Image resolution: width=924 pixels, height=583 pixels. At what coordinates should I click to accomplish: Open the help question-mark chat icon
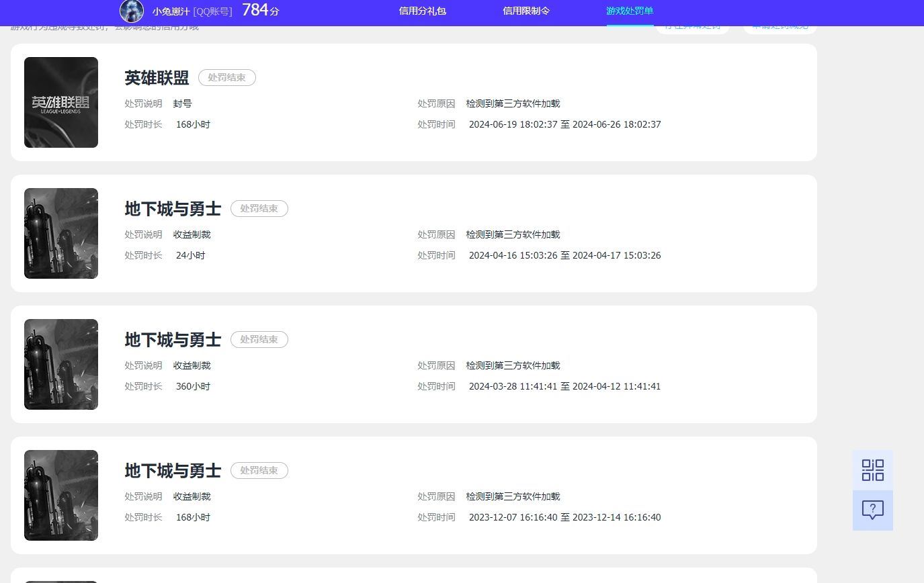tap(872, 510)
